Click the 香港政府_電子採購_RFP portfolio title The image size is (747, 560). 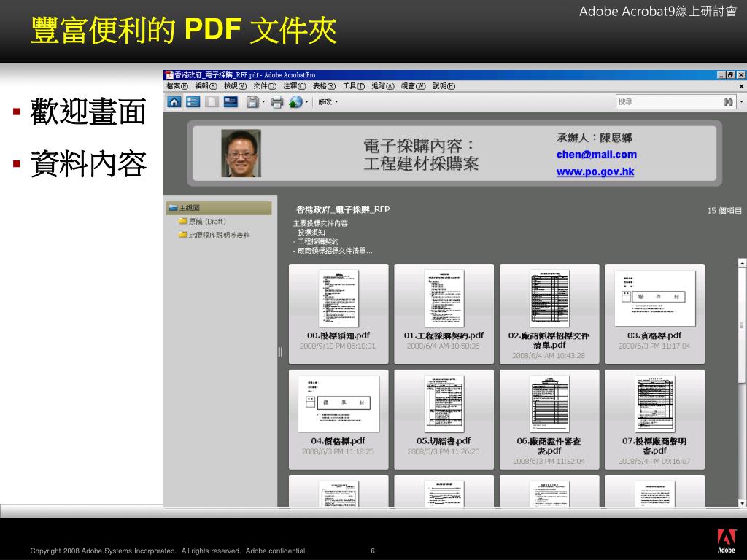(343, 209)
